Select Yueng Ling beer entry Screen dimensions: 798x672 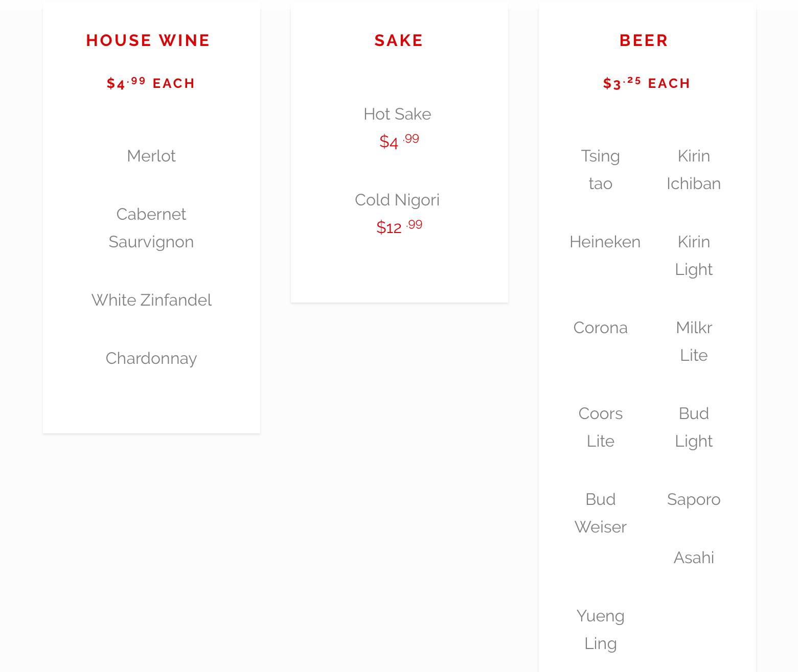[x=600, y=630]
